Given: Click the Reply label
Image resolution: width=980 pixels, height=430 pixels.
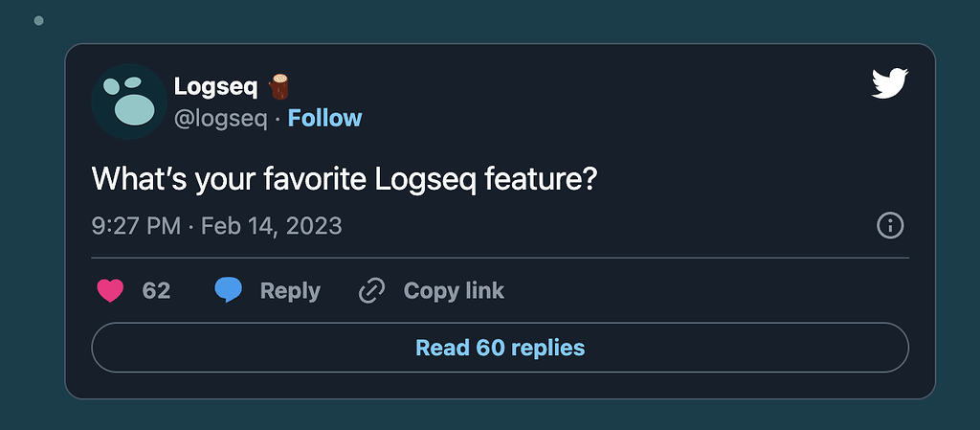Looking at the screenshot, I should pos(290,290).
